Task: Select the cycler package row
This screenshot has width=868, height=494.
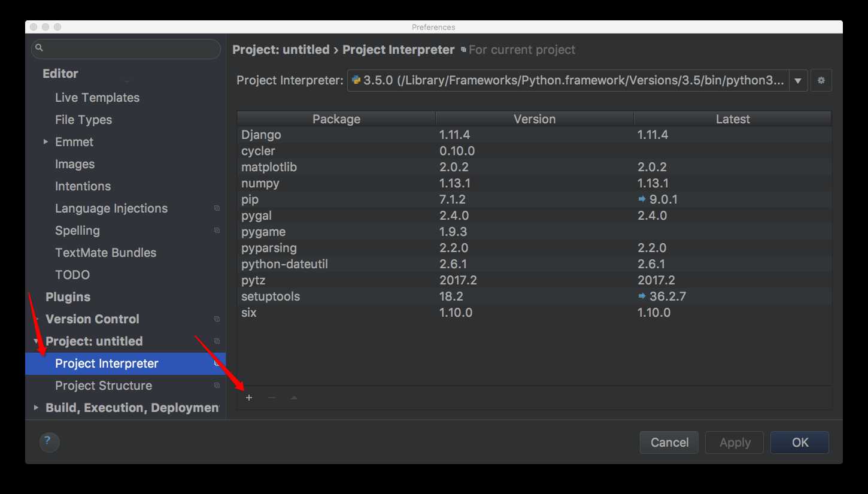Action: tap(534, 151)
